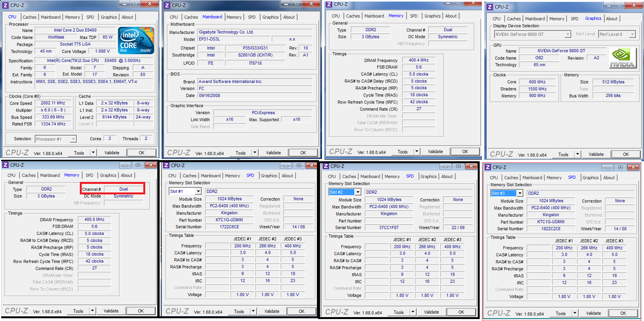644x321 pixels.
Task: Expand the Tools arrow in the NVIDIA Graphics window
Action: [577, 154]
